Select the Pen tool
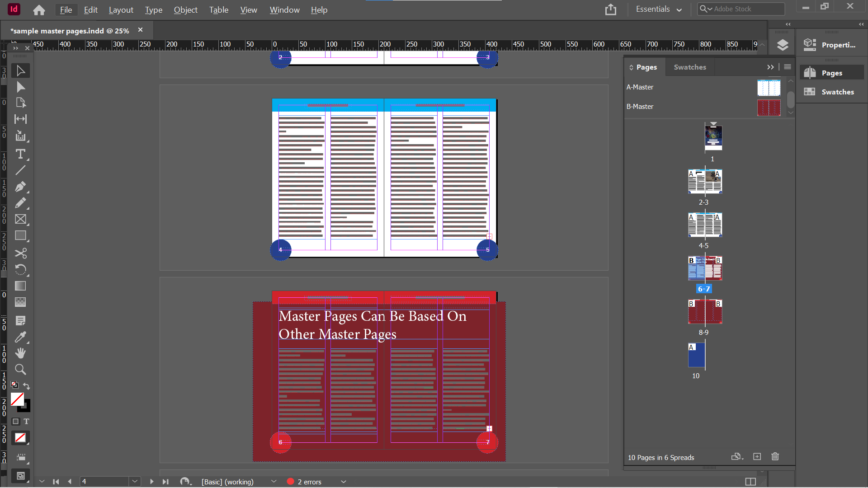868x488 pixels. point(20,187)
